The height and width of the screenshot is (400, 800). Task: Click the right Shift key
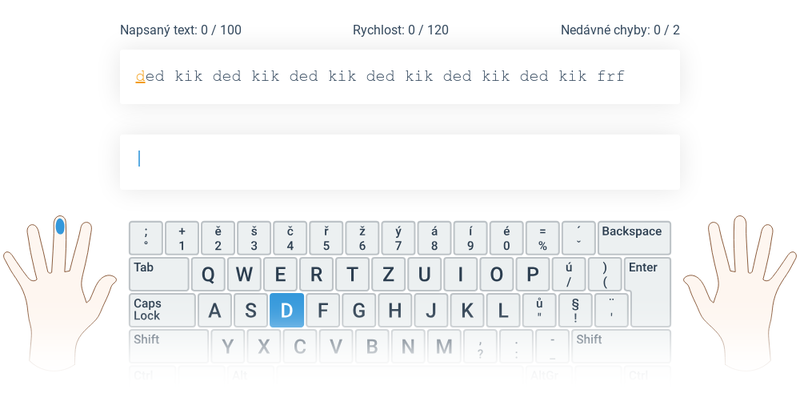[x=621, y=346]
